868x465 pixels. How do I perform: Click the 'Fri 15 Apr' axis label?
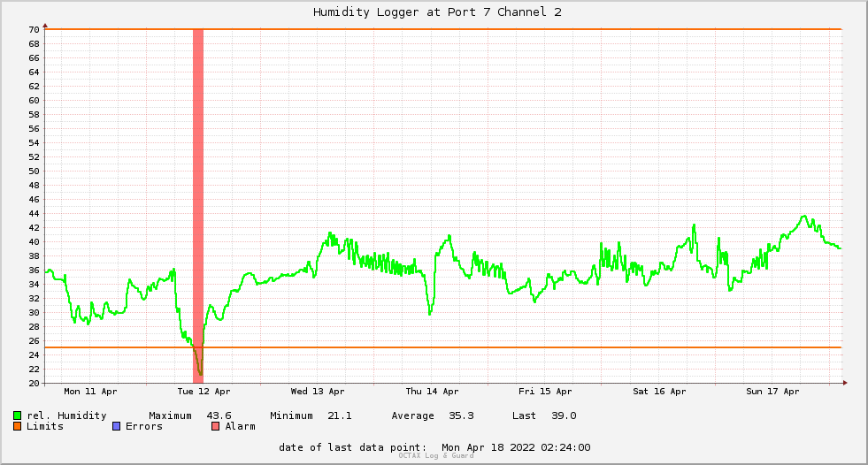(x=545, y=392)
